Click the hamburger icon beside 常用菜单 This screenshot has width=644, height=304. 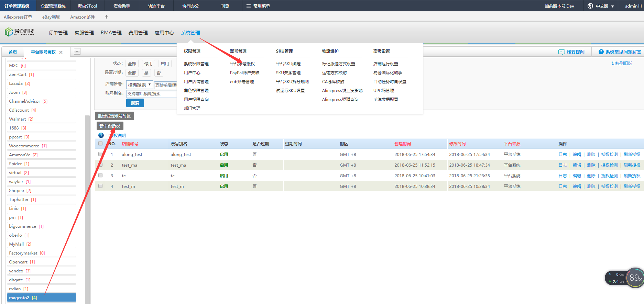tap(249, 6)
